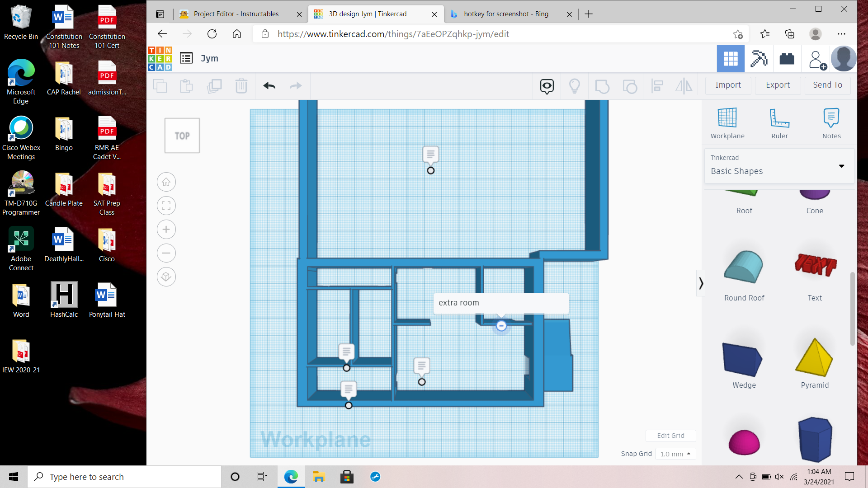Screen dimensions: 868x488
Task: Click the Mirror tool icon
Action: tap(684, 86)
